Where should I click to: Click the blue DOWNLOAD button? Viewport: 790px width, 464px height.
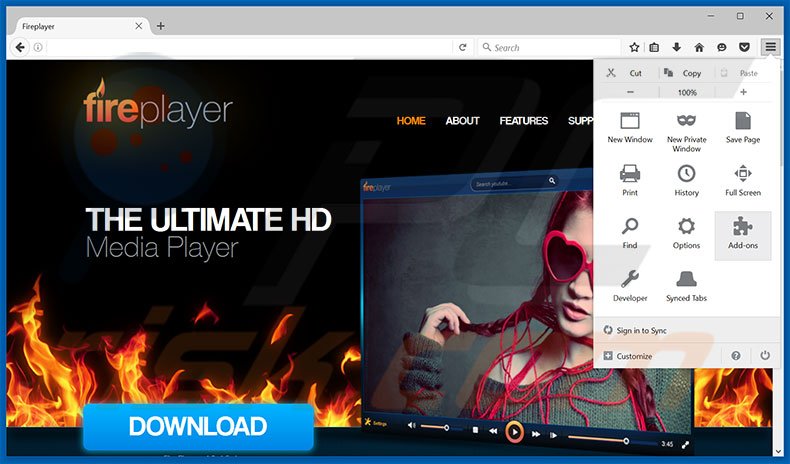point(198,427)
